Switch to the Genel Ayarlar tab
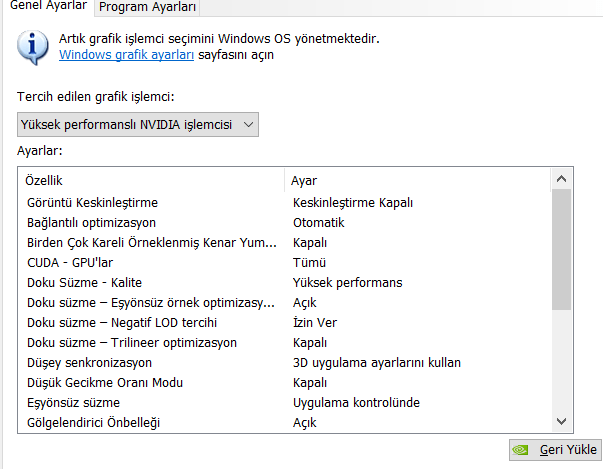 tap(48, 6)
